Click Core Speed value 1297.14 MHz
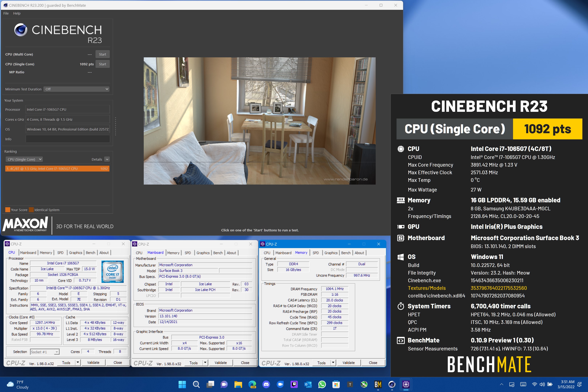The width and height of the screenshot is (588, 392). click(x=45, y=322)
